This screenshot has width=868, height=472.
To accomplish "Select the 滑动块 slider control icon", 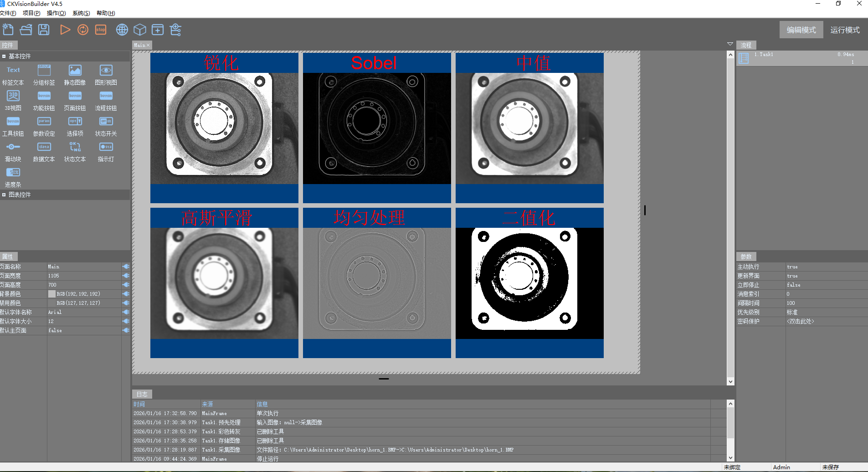I will coord(13,147).
